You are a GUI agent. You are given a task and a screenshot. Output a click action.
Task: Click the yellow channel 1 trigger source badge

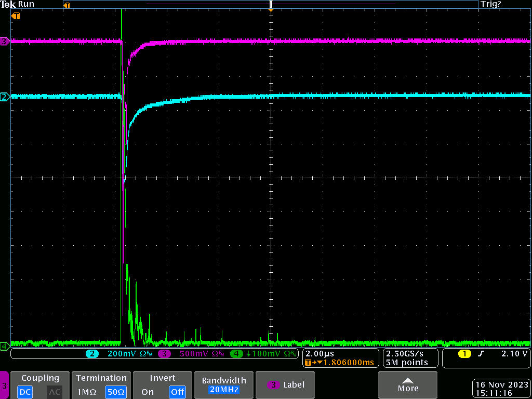(464, 354)
